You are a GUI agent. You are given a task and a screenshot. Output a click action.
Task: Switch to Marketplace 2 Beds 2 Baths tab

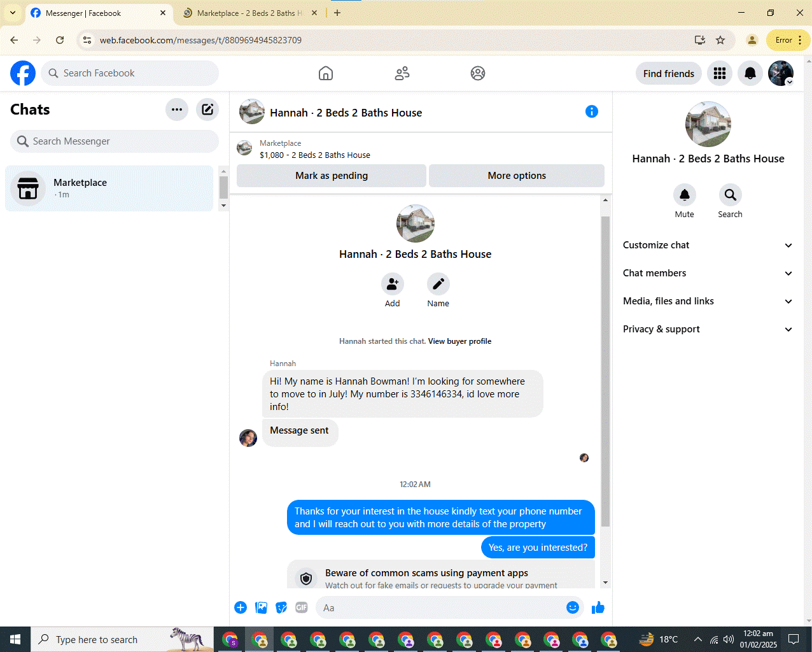[249, 13]
